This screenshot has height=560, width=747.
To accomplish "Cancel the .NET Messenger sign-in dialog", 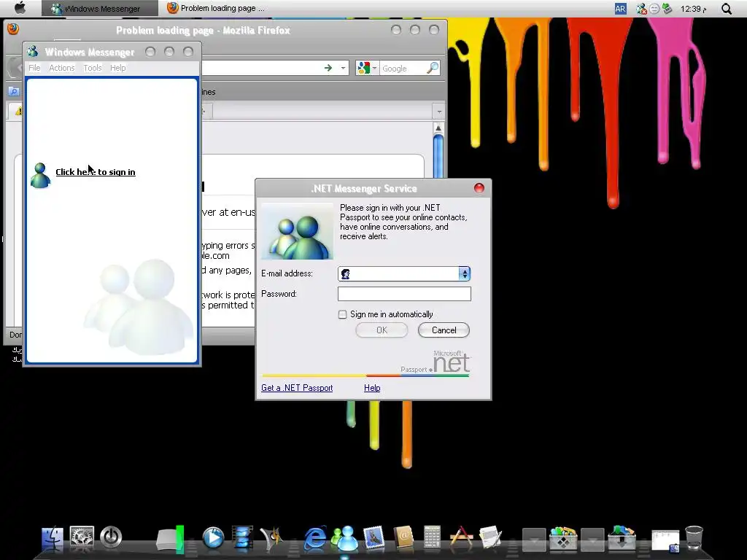I will [x=444, y=330].
